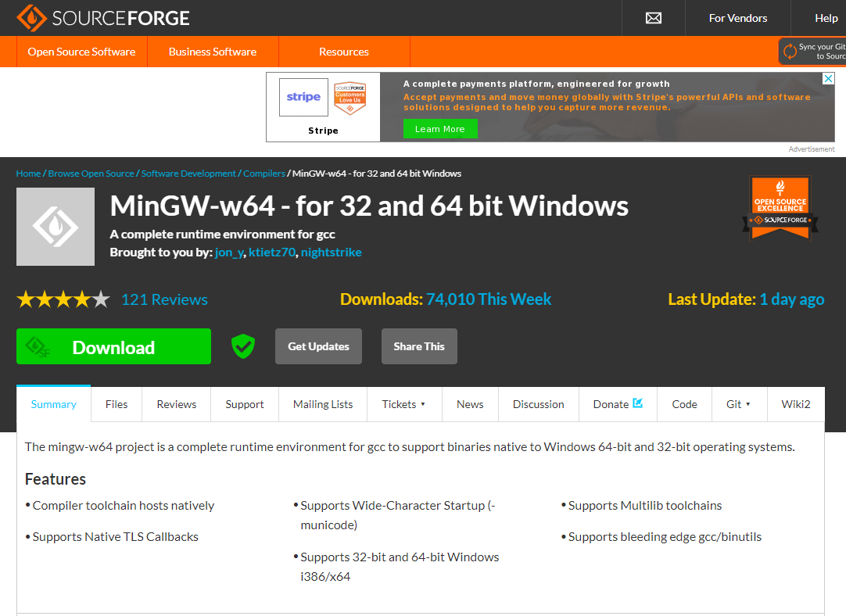846x616 pixels.
Task: Open Browse Open Source breadcrumb
Action: tap(91, 173)
